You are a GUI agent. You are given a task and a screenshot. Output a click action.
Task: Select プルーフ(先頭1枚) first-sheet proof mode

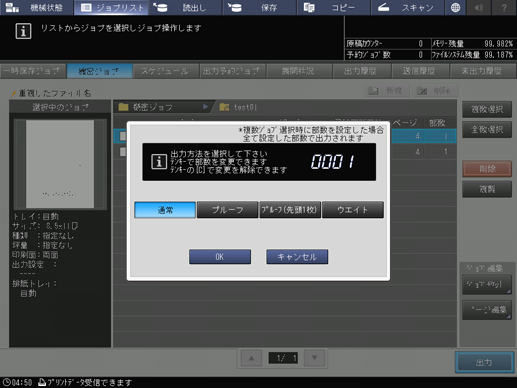click(290, 210)
